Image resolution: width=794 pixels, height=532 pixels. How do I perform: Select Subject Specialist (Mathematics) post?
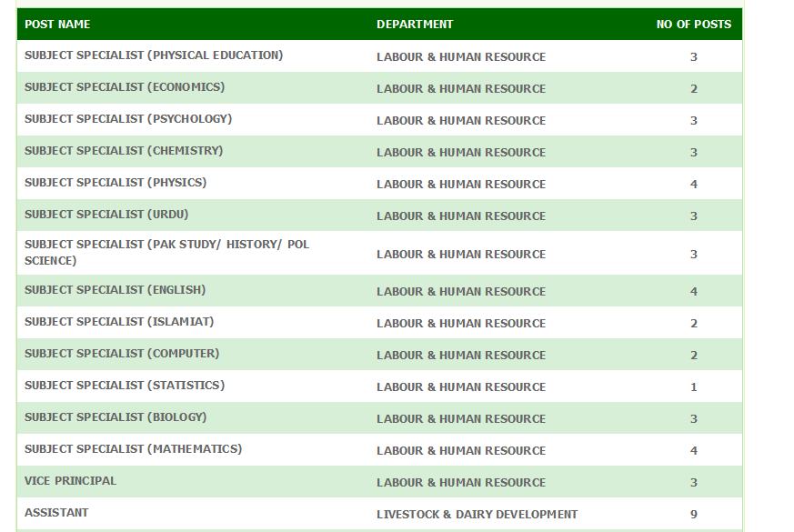[x=133, y=449]
